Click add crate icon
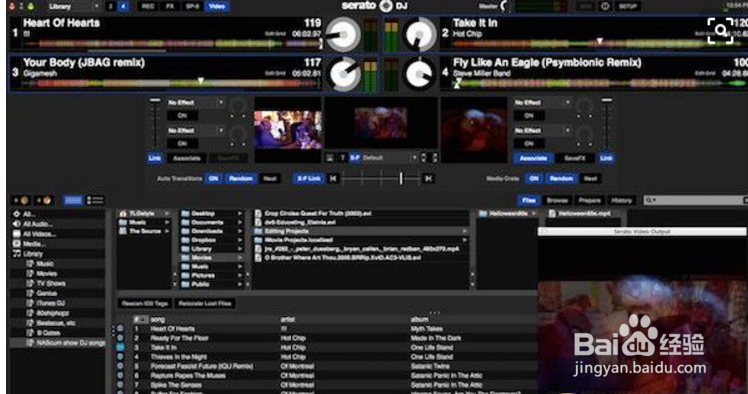Viewport: 748px width, 394px height. pyautogui.click(x=21, y=200)
